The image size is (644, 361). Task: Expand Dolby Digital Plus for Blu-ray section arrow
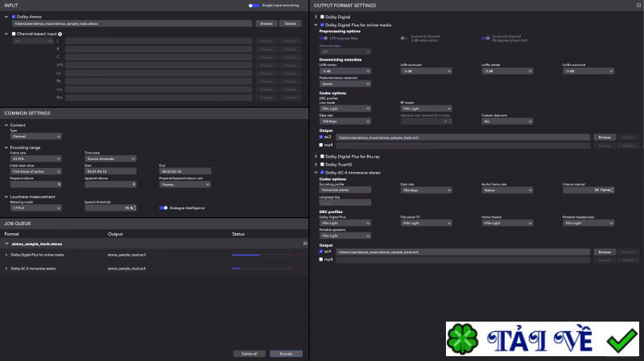(x=316, y=156)
